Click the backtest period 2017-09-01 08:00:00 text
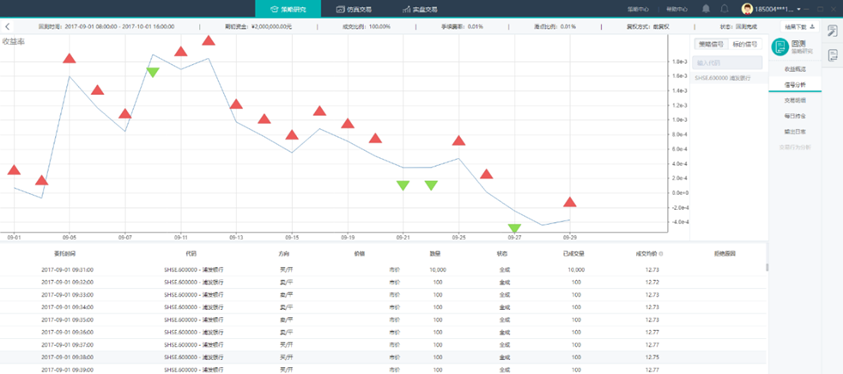The width and height of the screenshot is (843, 374). [x=106, y=26]
